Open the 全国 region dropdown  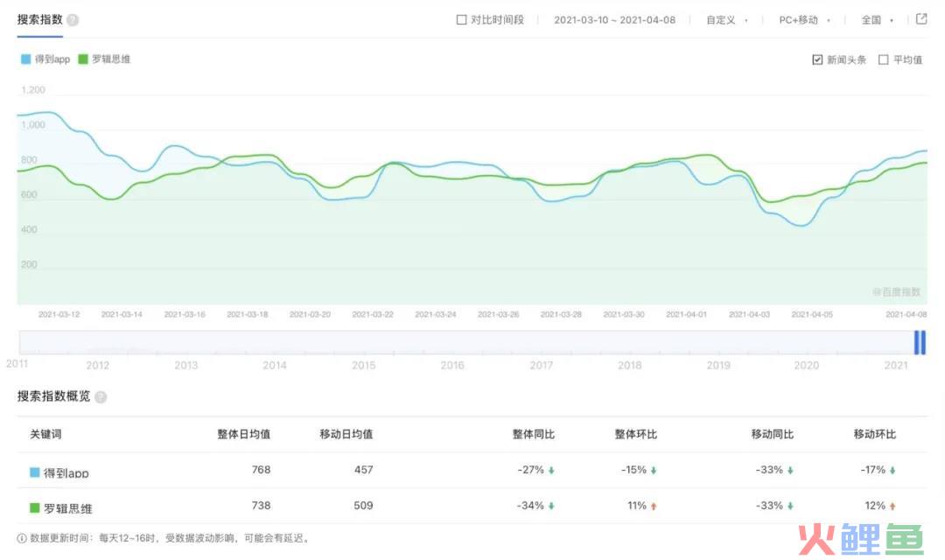[x=877, y=20]
